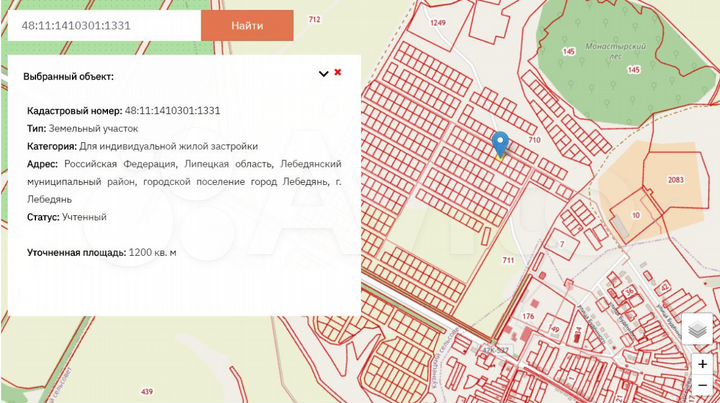The height and width of the screenshot is (403, 720).
Task: Click parcel number 1249 on map
Action: tap(437, 22)
